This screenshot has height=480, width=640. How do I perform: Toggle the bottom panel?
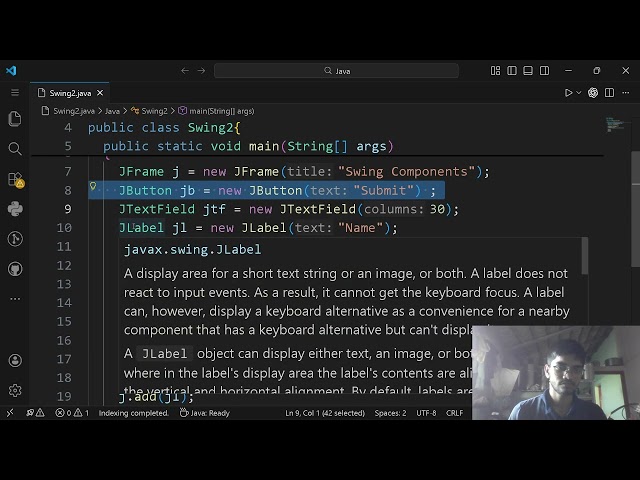tap(528, 71)
